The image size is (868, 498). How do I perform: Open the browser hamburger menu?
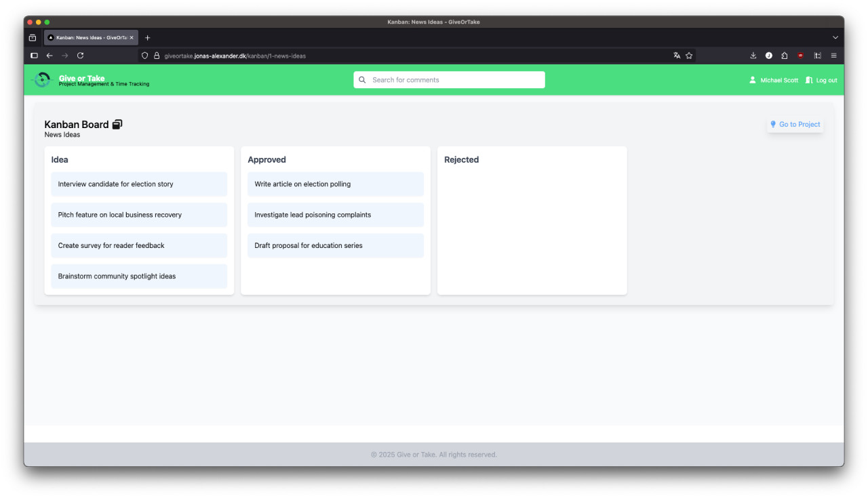[833, 56]
